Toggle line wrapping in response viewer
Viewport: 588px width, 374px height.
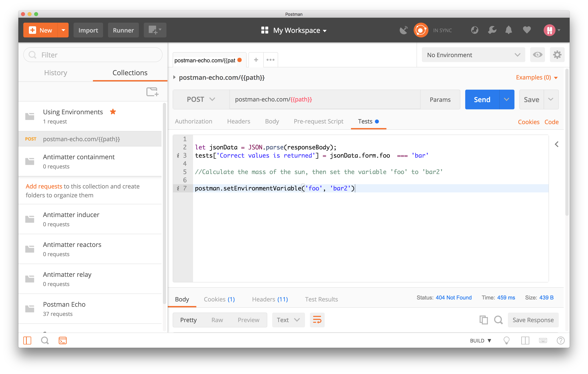[x=317, y=320]
